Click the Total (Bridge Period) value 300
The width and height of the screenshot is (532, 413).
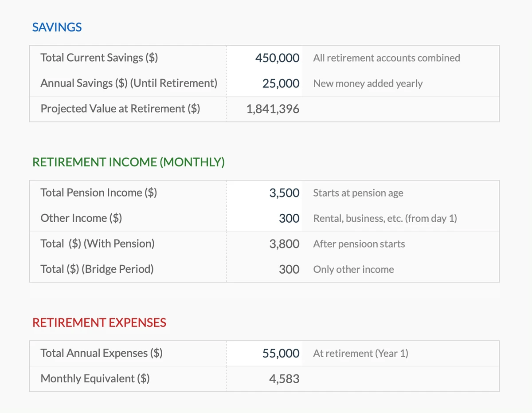[x=291, y=269]
